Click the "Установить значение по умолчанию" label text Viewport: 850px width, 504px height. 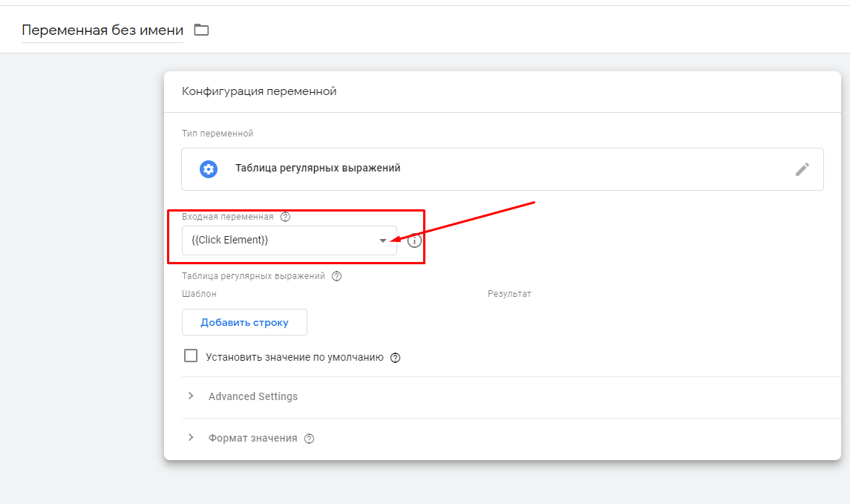pos(294,357)
